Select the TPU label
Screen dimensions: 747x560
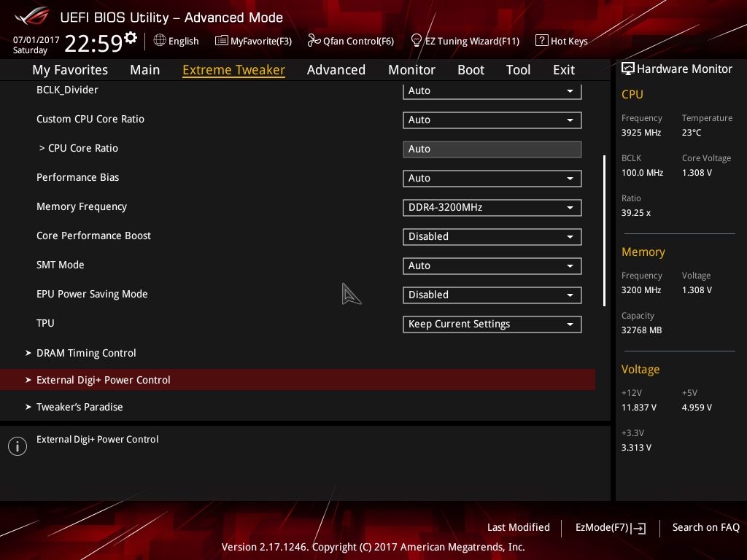[45, 323]
